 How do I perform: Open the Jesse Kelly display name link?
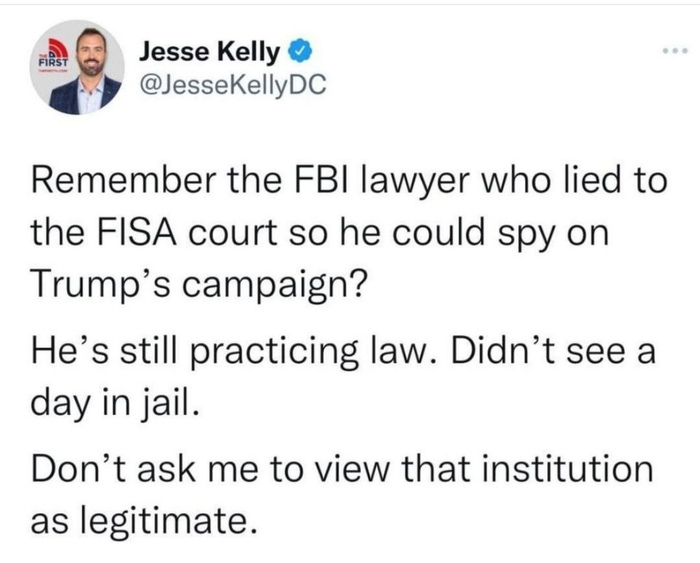[x=209, y=49]
